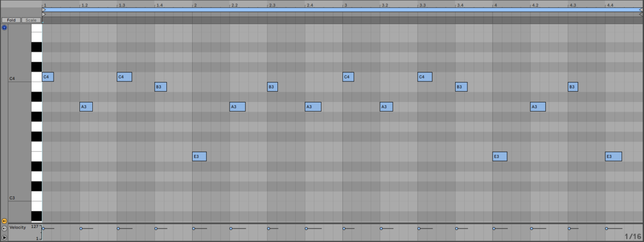Image resolution: width=644 pixels, height=242 pixels.
Task: Click ruler bar marker 4
Action: 495,5
